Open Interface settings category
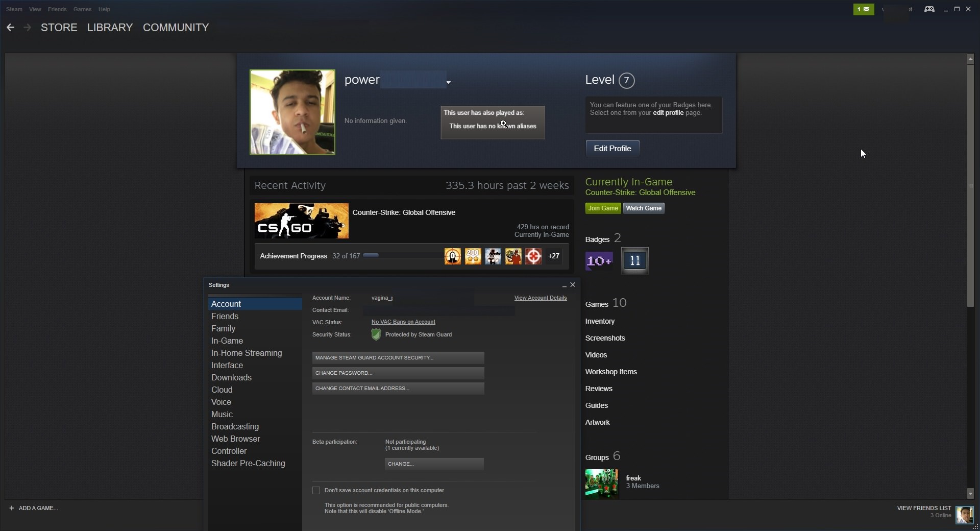Screen dimensions: 980x531 point(255,366)
